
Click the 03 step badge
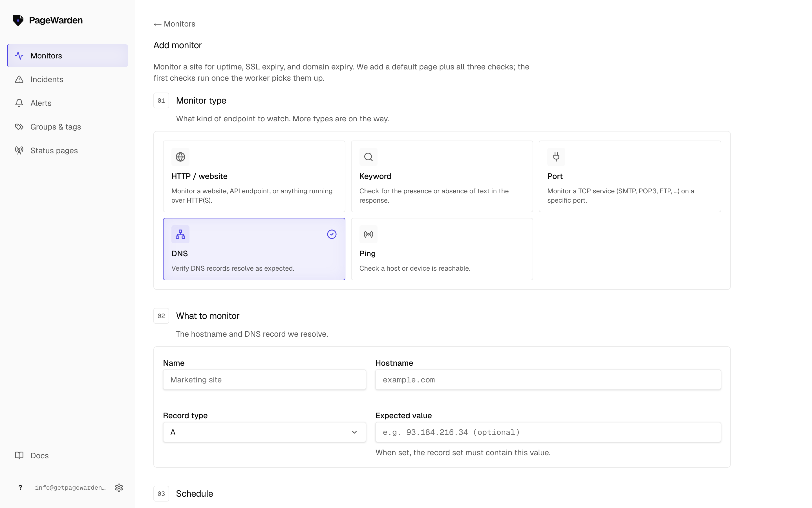click(161, 494)
